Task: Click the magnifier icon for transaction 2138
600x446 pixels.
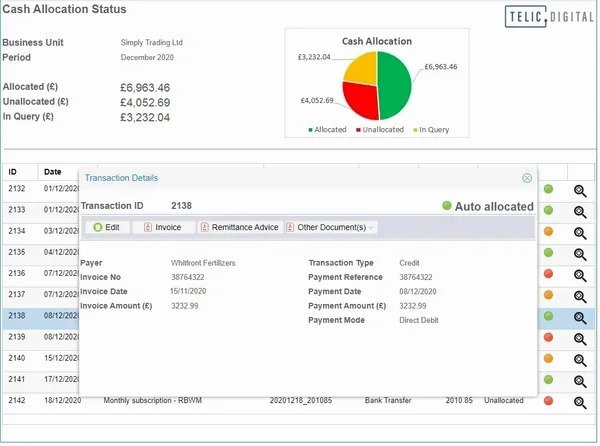Action: pyautogui.click(x=579, y=317)
